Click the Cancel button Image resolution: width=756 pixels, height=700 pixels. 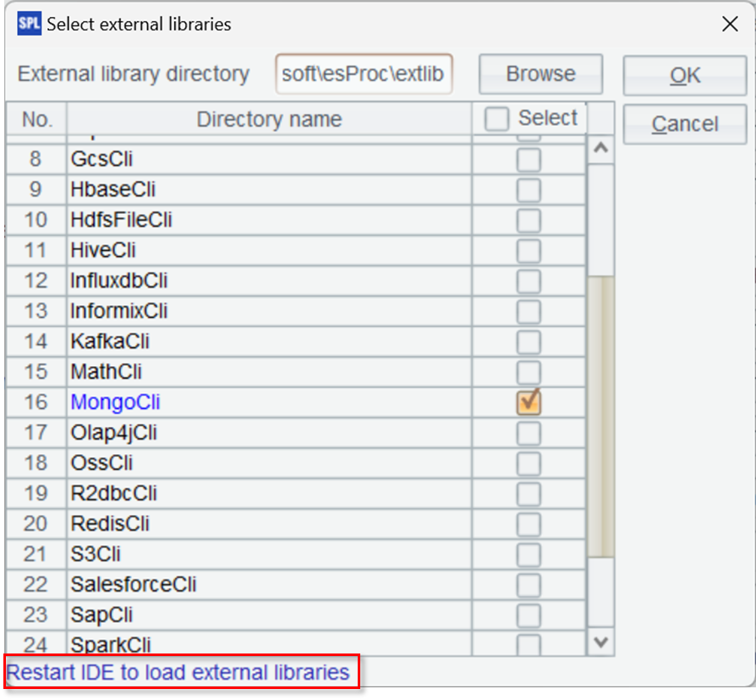click(x=685, y=124)
